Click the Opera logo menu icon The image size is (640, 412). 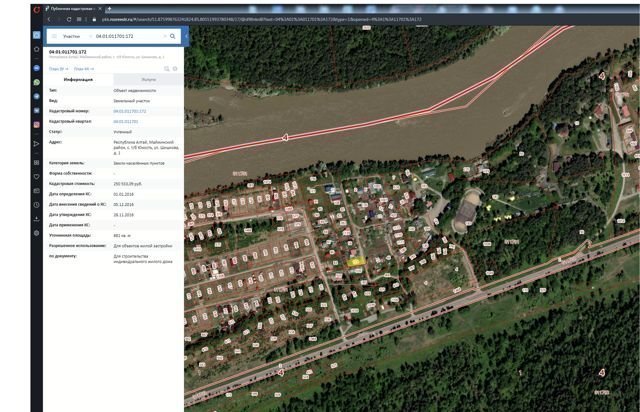point(36,9)
